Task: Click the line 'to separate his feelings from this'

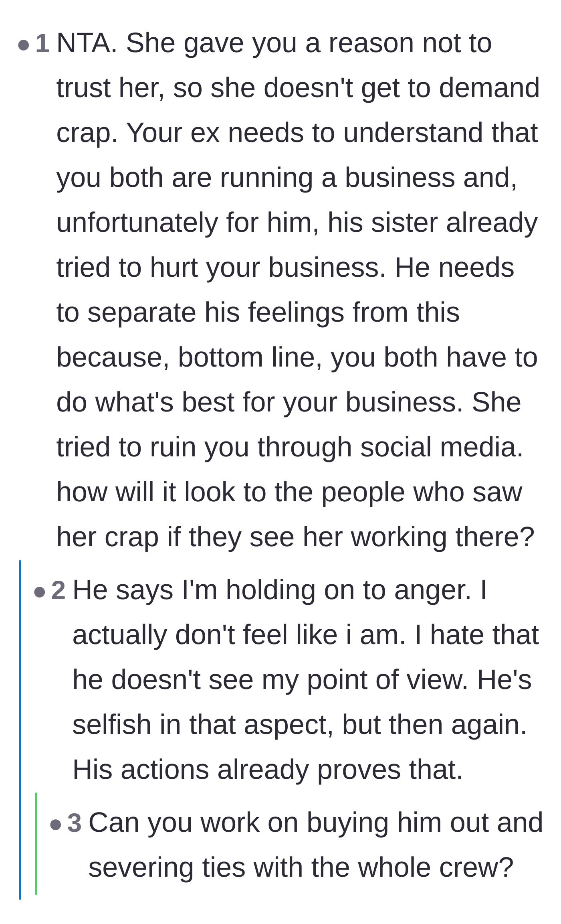Action: coord(258,312)
